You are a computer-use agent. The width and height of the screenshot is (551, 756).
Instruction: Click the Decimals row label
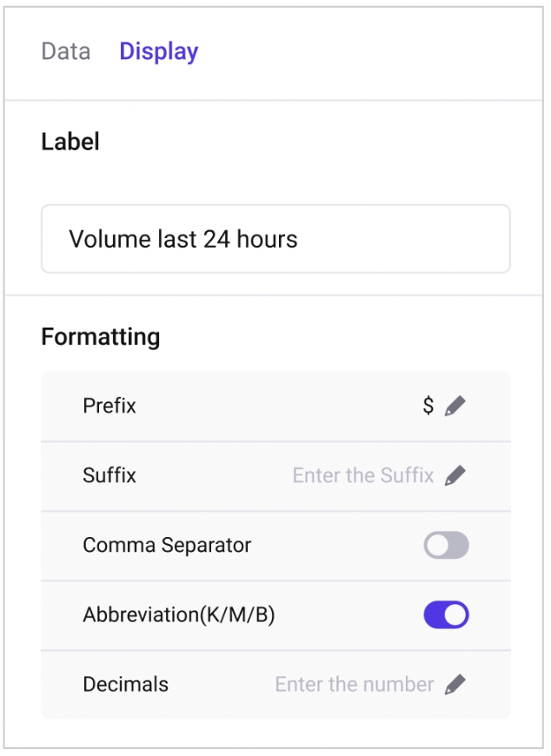(x=126, y=684)
